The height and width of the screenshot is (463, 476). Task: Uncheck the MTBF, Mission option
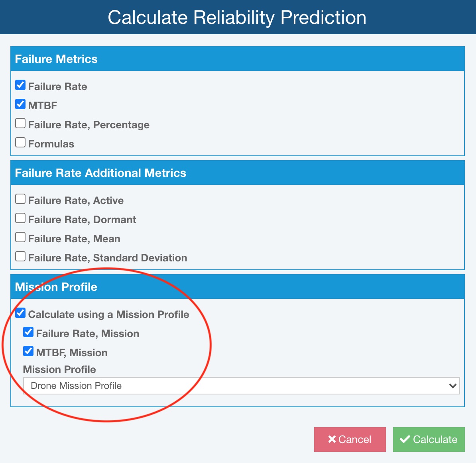[x=28, y=351]
